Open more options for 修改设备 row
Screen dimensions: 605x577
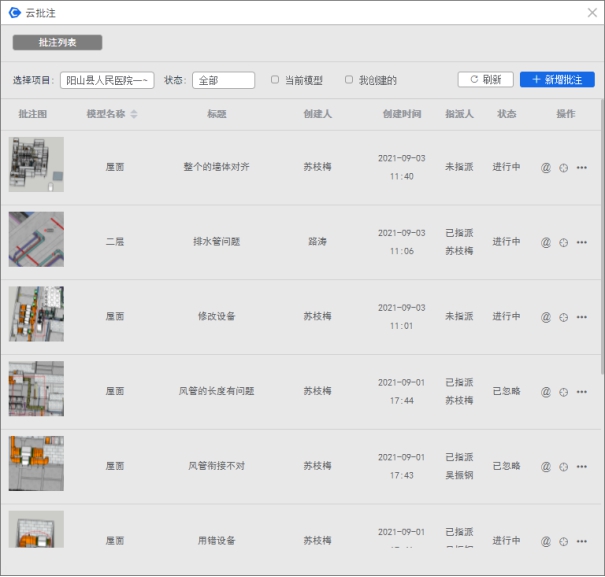(x=581, y=317)
